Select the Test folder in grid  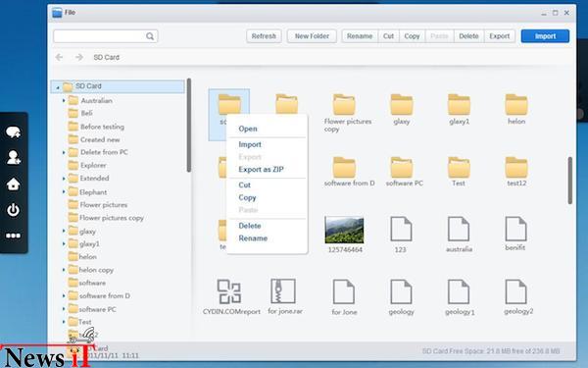(x=459, y=167)
